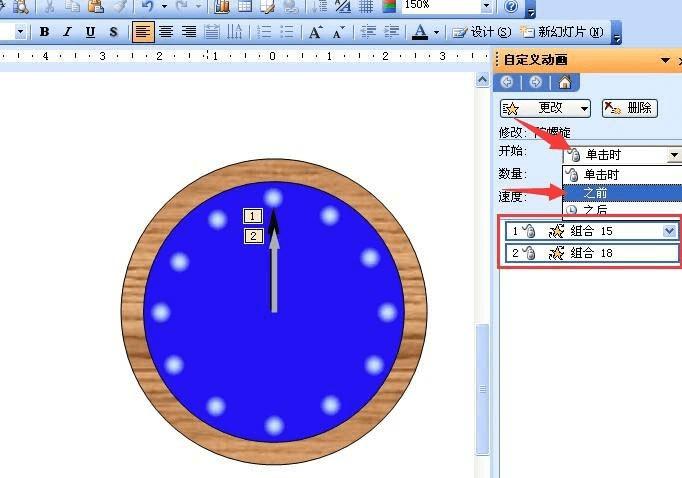
Task: Apply font color with underlined A icon
Action: coord(420,32)
